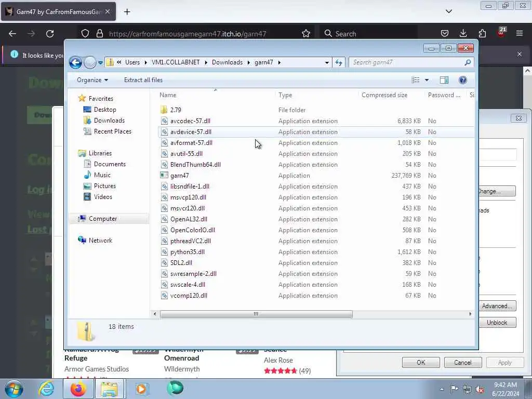Screen dimensions: 532x399
Task: Click the muted volume tray icon
Action: [480, 389]
